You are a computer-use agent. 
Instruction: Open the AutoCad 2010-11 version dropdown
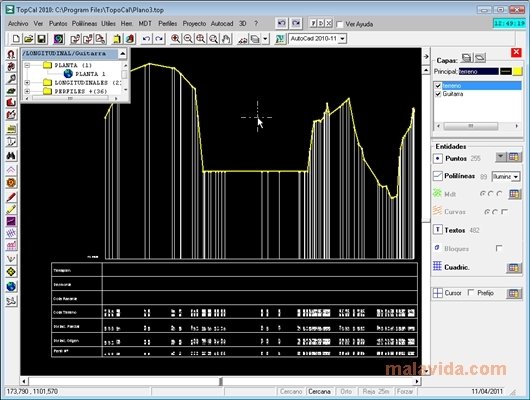(x=342, y=39)
